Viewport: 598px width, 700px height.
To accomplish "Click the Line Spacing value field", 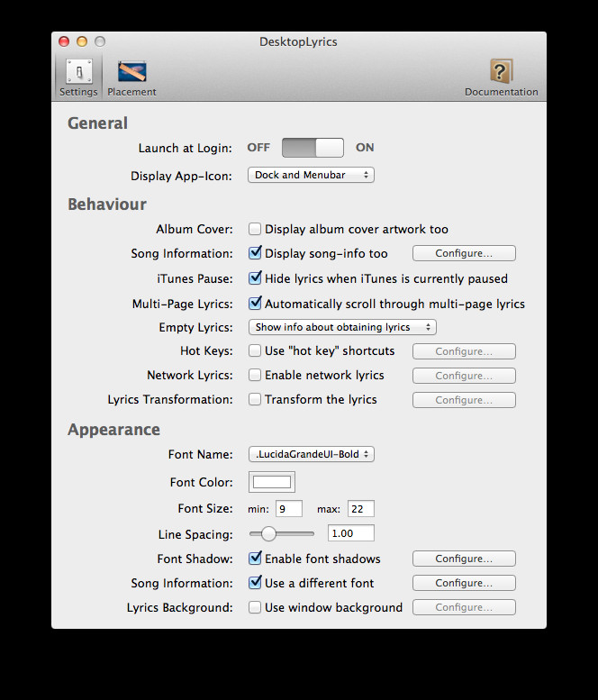I will 350,533.
